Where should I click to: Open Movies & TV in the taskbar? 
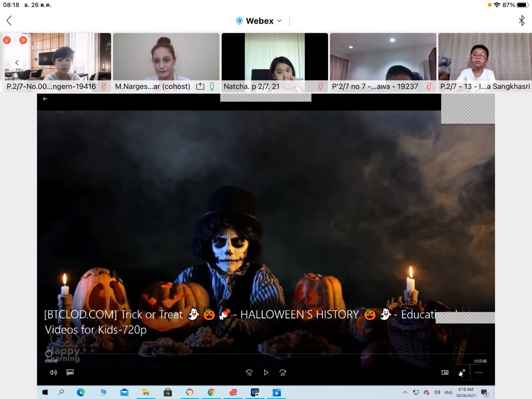[277, 392]
